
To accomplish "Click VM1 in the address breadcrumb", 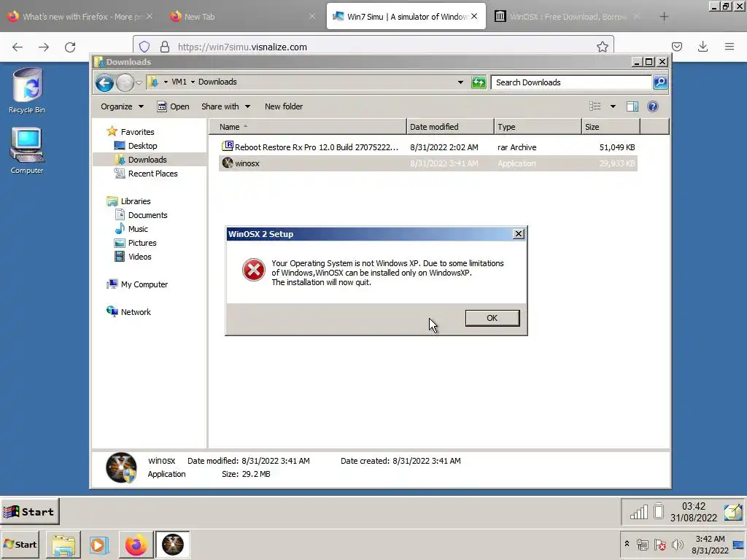I will [x=179, y=82].
